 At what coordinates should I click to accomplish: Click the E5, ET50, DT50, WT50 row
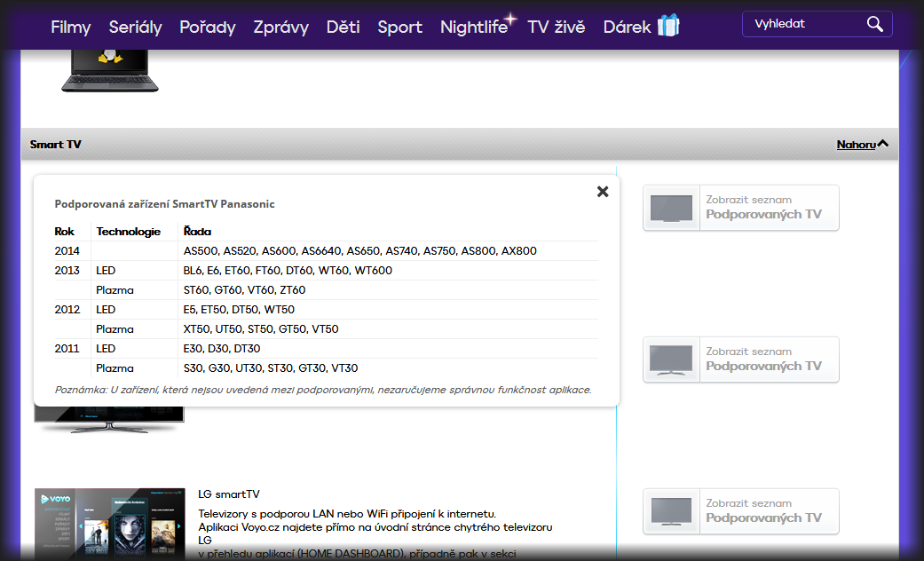pyautogui.click(x=239, y=310)
